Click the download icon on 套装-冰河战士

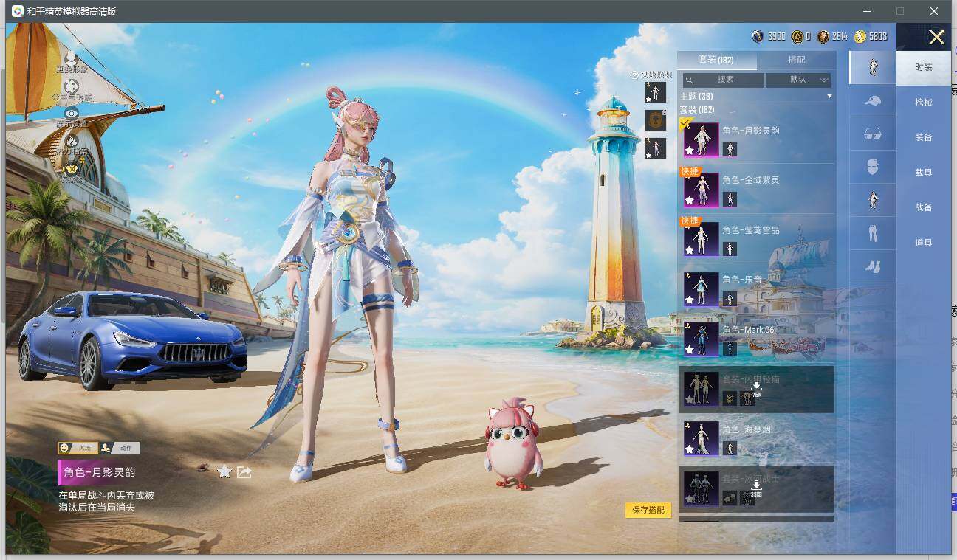[756, 485]
